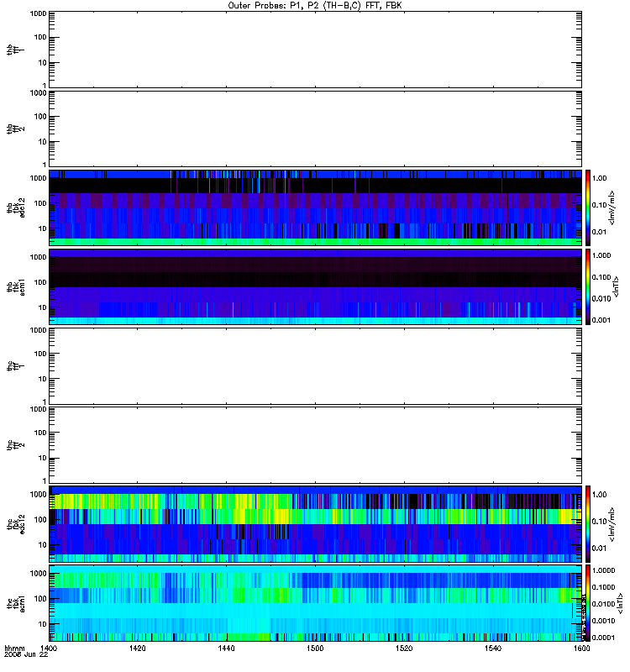This screenshot has height=672, width=630.
Task: Click the thc scm1 color bar "<|nT|>" unit label
Action: tap(620, 604)
